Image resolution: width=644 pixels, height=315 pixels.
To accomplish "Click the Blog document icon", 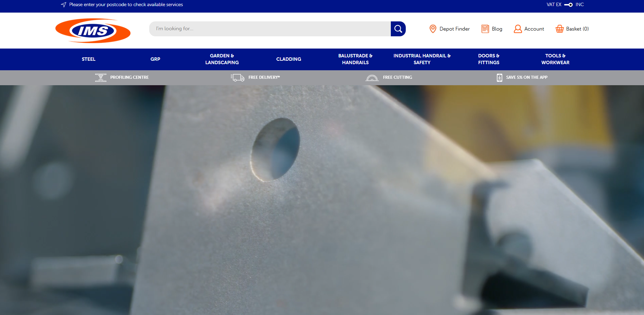I will tap(485, 29).
